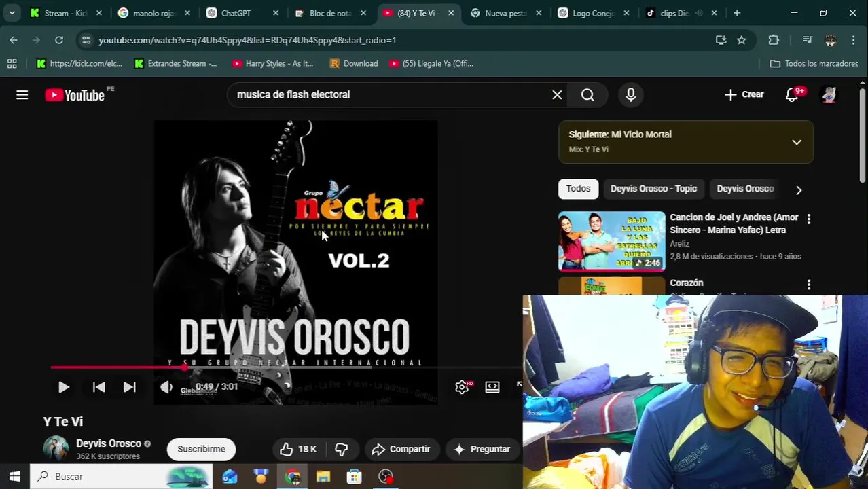This screenshot has width=868, height=489.
Task: Seek on the red video progress bar
Action: 285,367
